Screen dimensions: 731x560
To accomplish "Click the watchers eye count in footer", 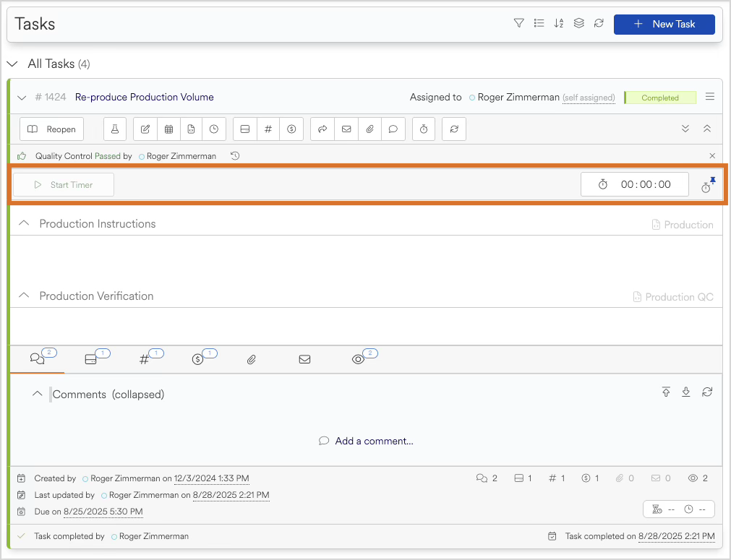I will (x=698, y=478).
